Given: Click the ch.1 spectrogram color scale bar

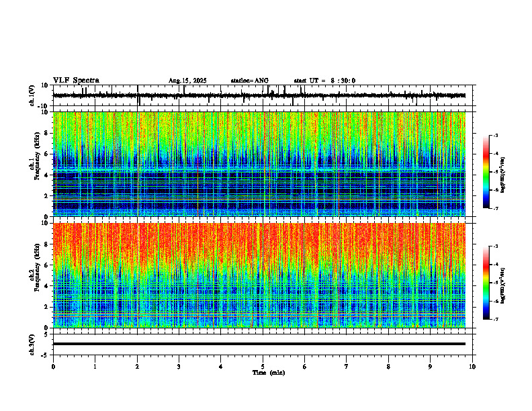Looking at the screenshot, I should point(486,172).
